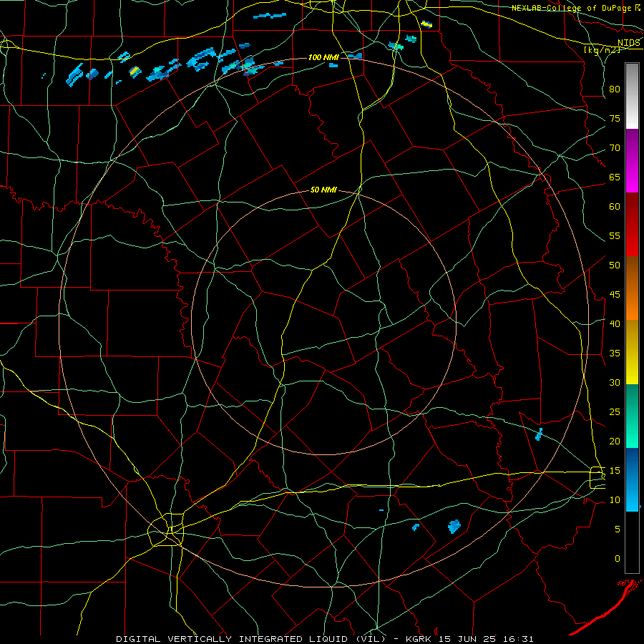Screen dimensions: 644x644
Task: Click the scale value 30
Action: tap(615, 382)
